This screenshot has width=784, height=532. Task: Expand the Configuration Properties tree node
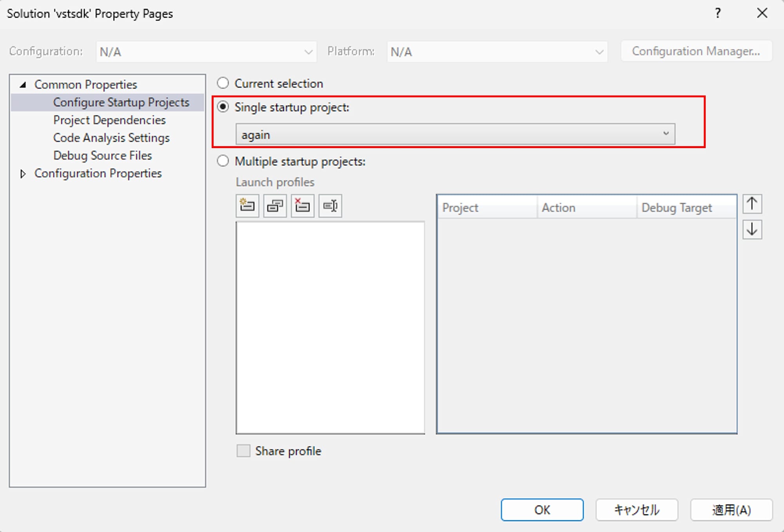pos(23,174)
